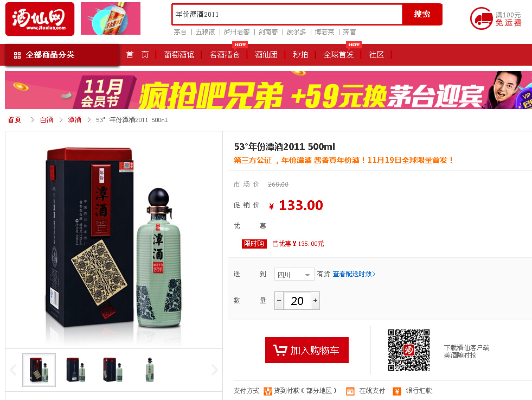Screen dimensions: 532x400
Task: Click the QR code for app download
Action: [x=409, y=350]
